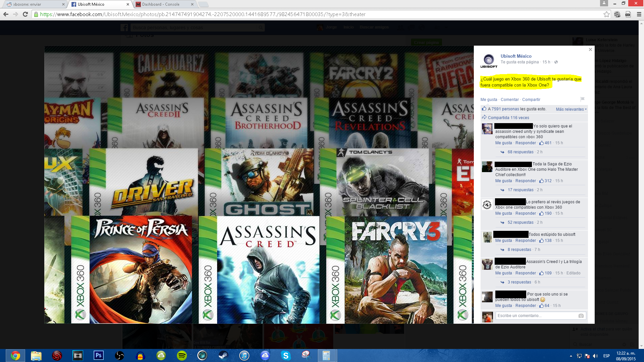Click Comentar under the post
Screen dimensions: 644x362
coord(509,100)
